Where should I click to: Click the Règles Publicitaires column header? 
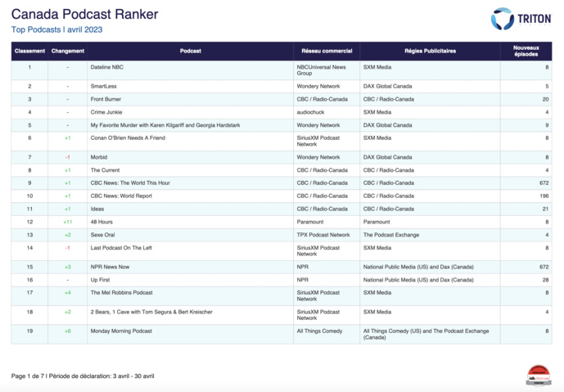click(431, 51)
